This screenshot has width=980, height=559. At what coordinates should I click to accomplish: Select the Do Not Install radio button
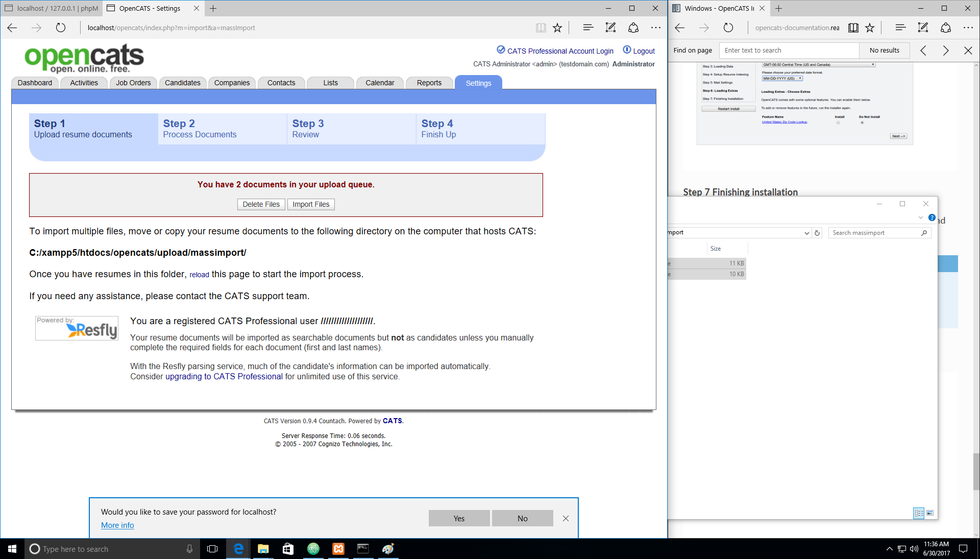pos(862,123)
